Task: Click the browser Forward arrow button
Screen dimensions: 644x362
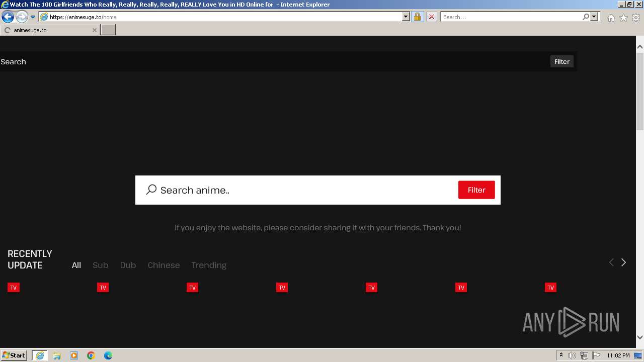Action: (x=21, y=17)
